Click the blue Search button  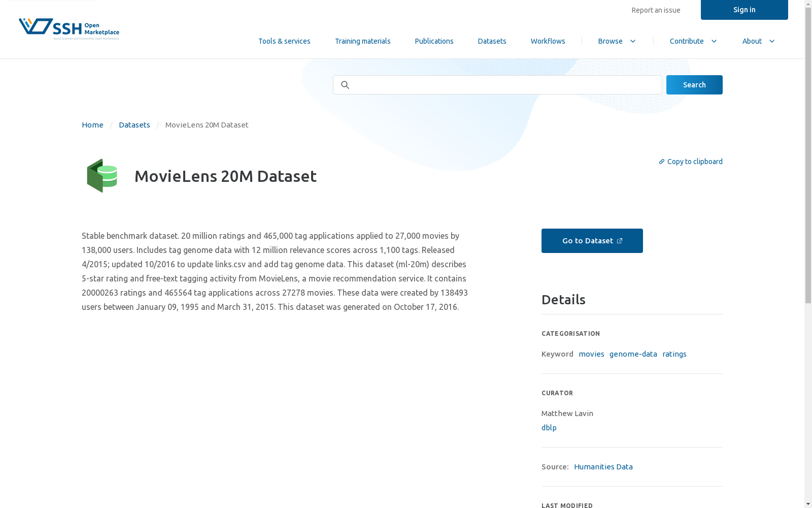(694, 85)
